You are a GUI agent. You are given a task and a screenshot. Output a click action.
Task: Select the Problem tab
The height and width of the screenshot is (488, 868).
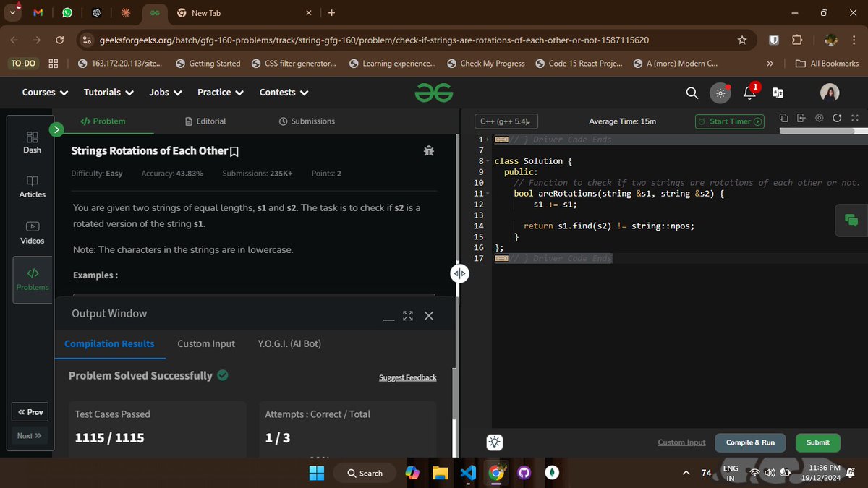(103, 121)
